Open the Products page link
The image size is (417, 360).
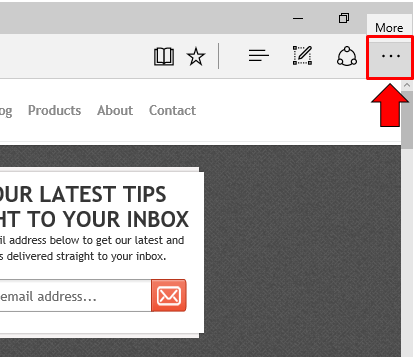pos(54,110)
